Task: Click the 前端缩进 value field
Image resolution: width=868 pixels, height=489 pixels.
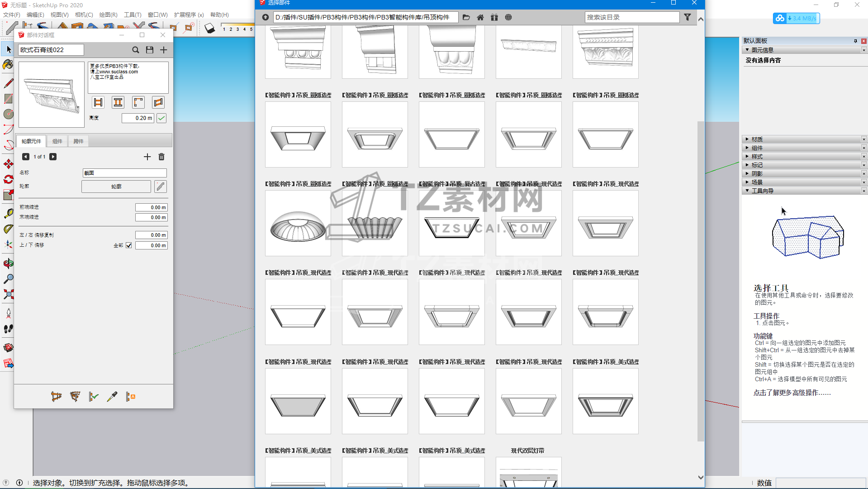Action: click(152, 207)
